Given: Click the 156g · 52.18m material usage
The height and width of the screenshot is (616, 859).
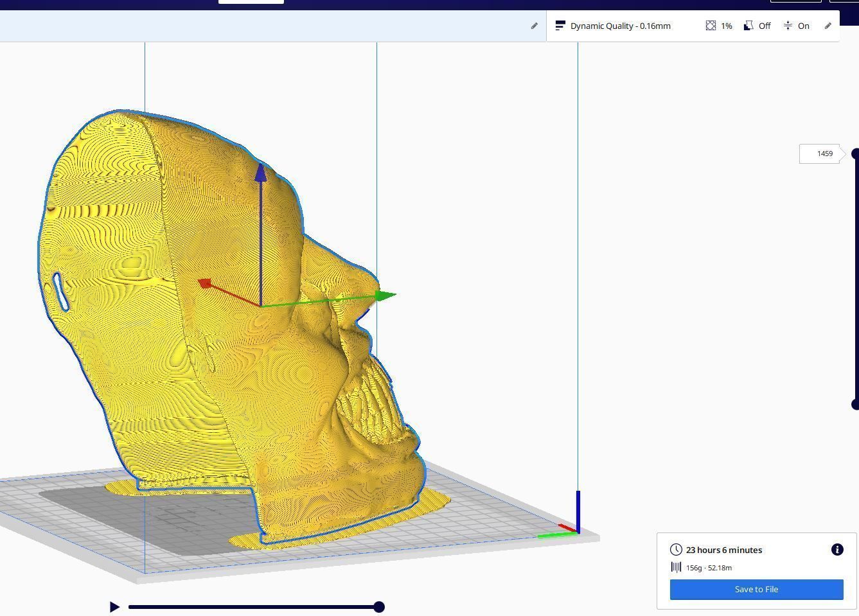Looking at the screenshot, I should 709,568.
